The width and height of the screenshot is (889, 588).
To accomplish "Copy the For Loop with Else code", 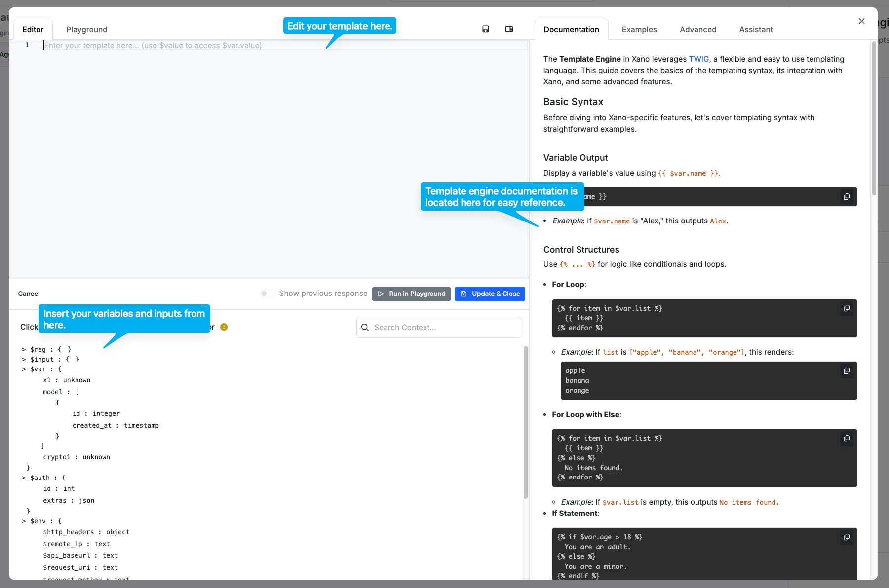I will 847,439.
